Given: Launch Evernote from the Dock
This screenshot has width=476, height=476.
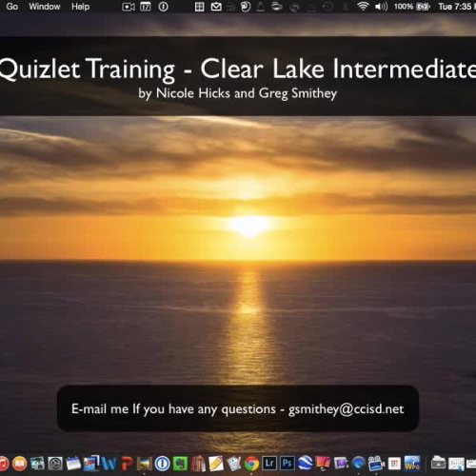Looking at the screenshot, I should click(x=180, y=464).
